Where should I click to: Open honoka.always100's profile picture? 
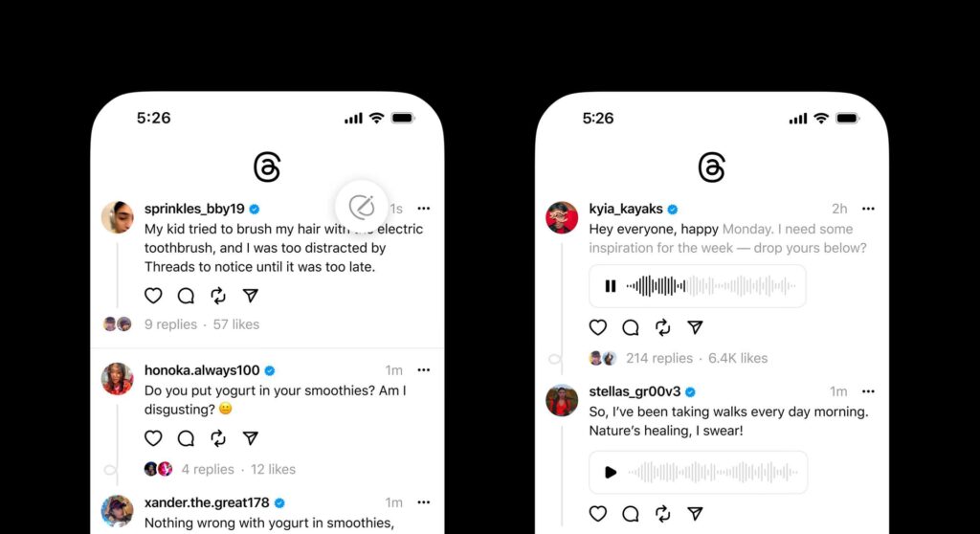[x=118, y=379]
